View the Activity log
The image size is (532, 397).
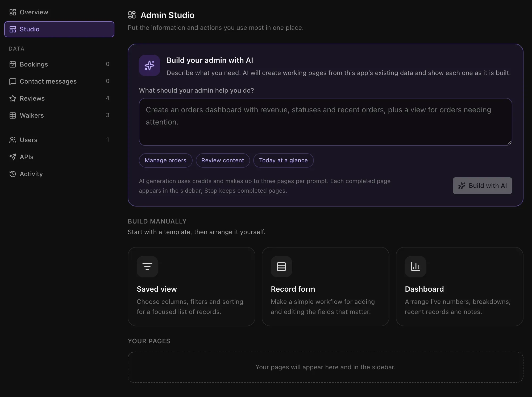pyautogui.click(x=59, y=174)
